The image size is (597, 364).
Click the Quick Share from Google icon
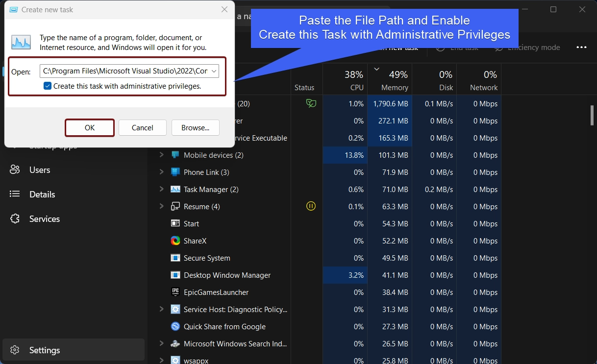[x=175, y=326]
